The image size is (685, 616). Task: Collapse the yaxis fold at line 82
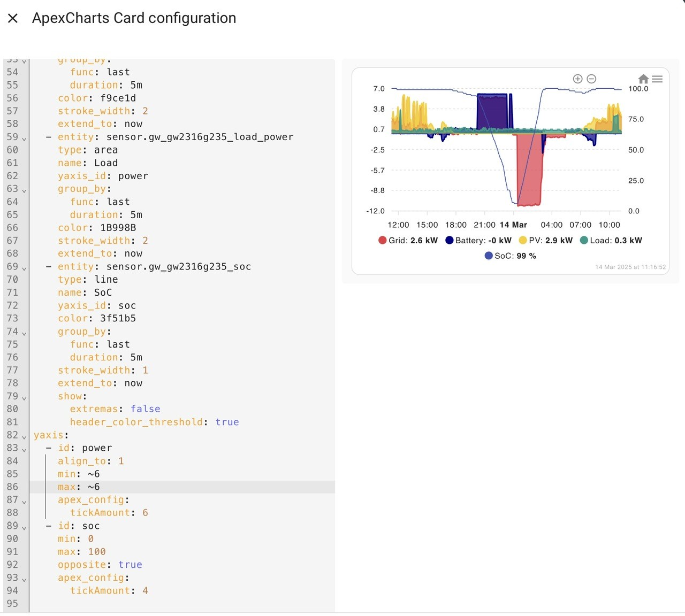24,437
